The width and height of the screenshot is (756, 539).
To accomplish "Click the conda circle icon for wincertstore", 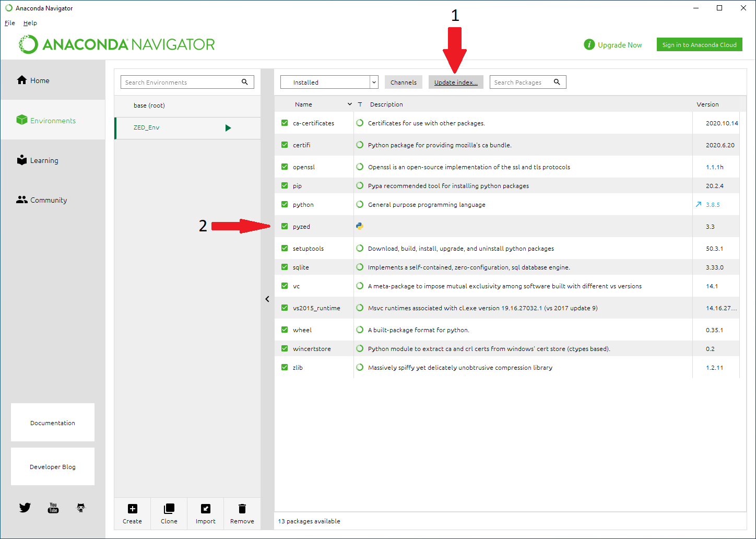I will tap(360, 349).
